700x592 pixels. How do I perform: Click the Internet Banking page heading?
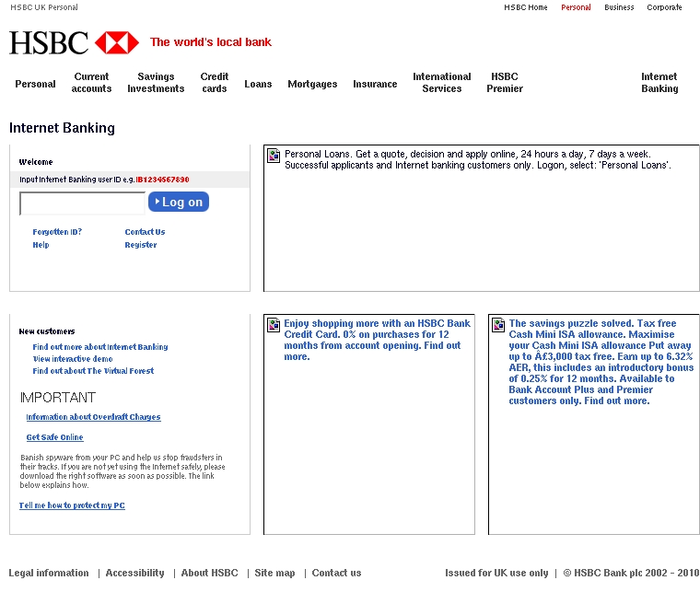62,128
